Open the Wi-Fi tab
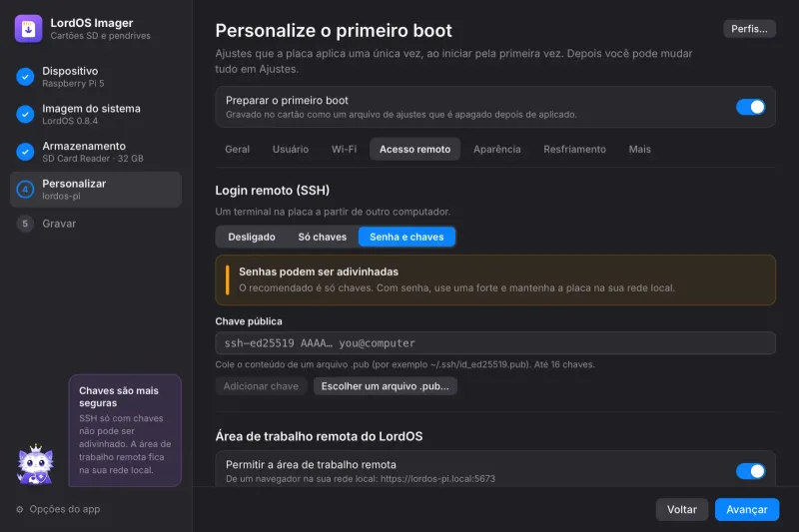 click(x=344, y=149)
